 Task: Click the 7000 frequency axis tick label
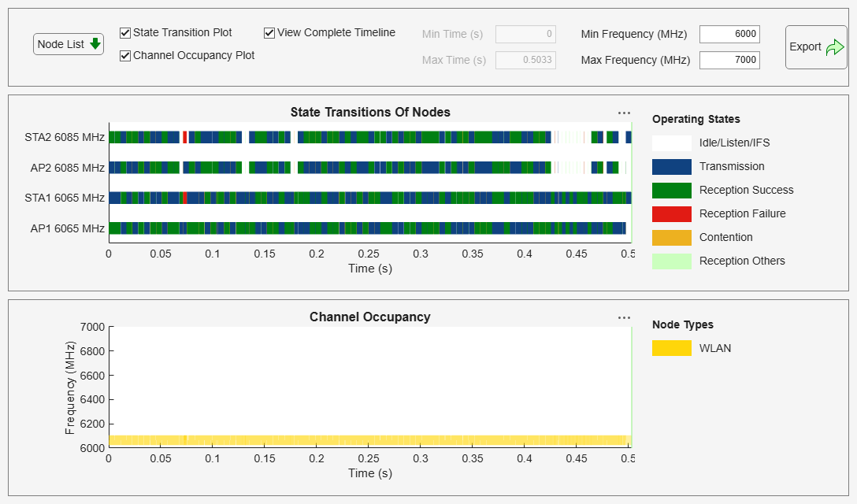(92, 327)
